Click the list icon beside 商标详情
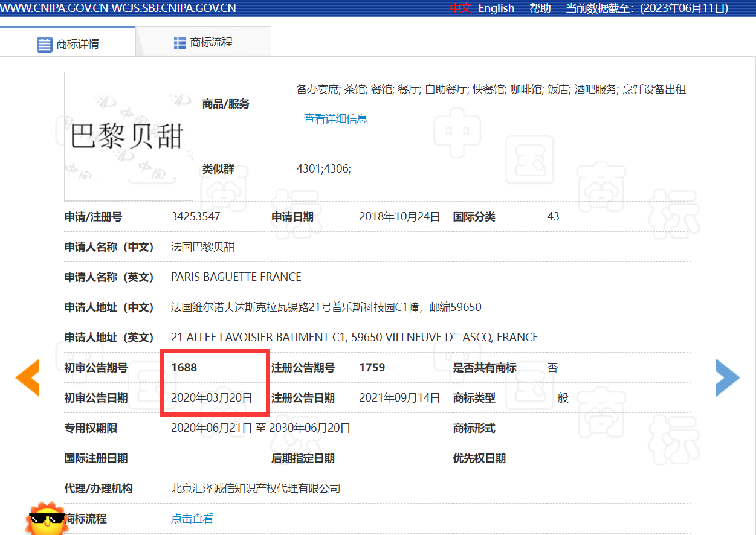756x535 pixels. point(45,44)
